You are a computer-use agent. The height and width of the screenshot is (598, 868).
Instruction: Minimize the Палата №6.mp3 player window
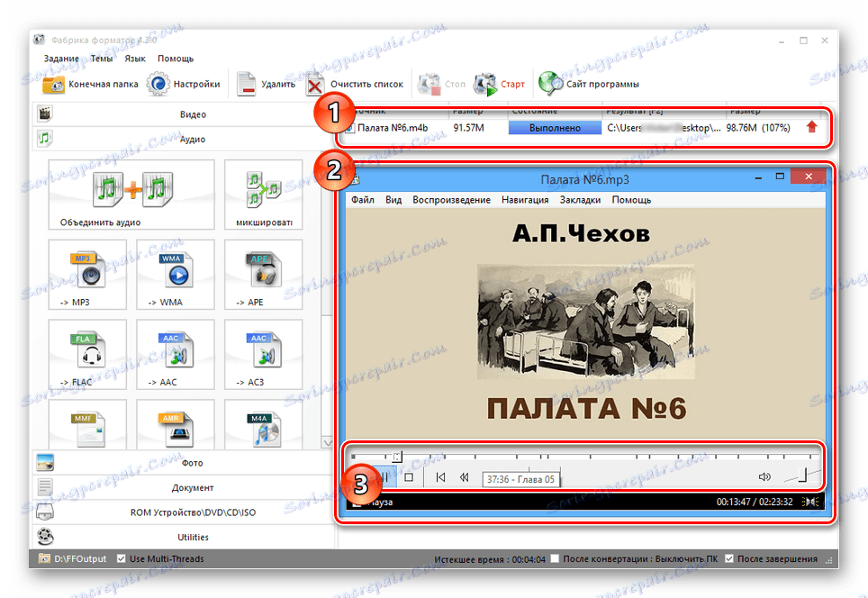pyautogui.click(x=758, y=177)
